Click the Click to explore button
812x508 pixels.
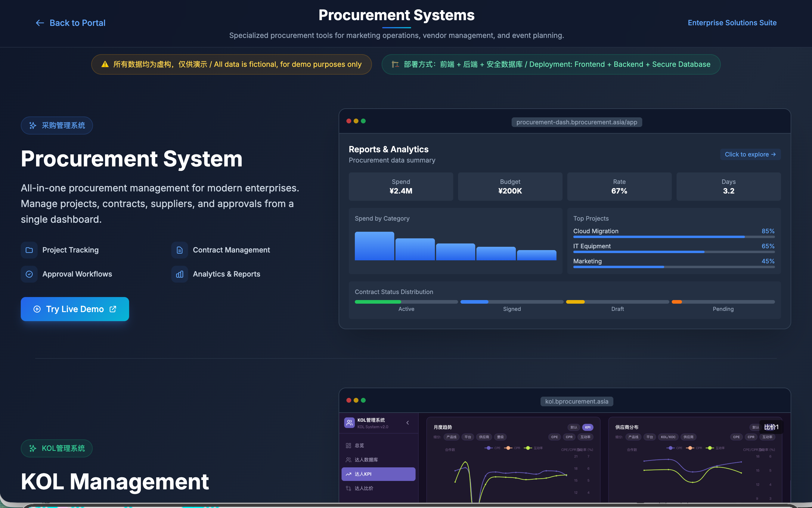(x=750, y=155)
